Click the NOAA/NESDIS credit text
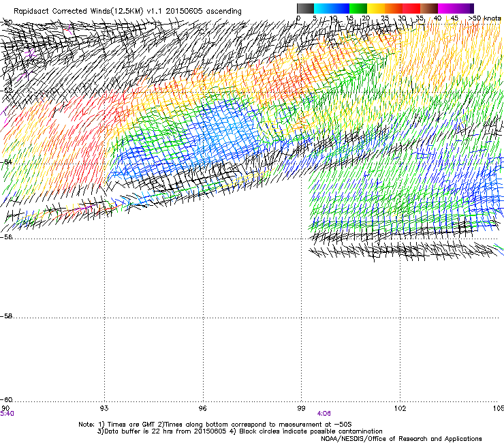Image resolution: width=504 pixels, height=443 pixels. [x=401, y=439]
